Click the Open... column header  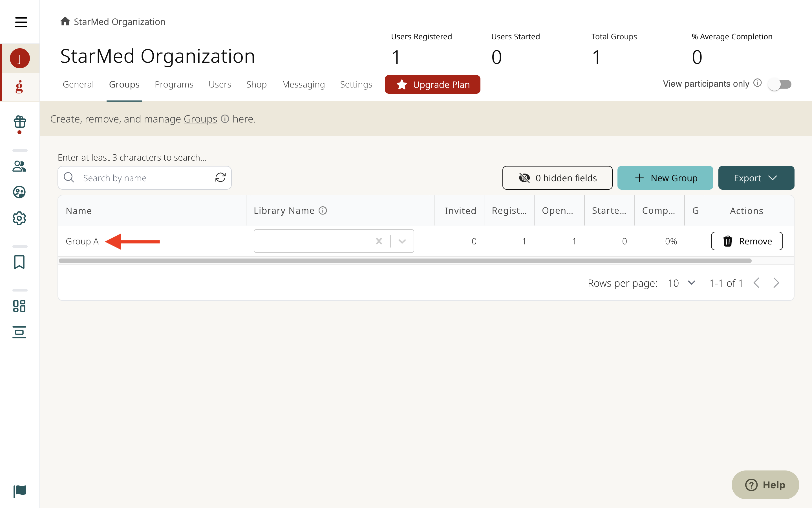[557, 211]
